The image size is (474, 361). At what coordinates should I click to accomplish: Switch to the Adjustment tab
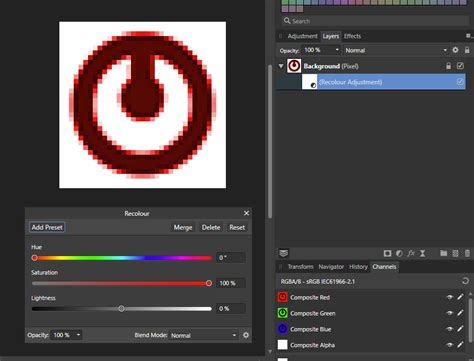(x=302, y=36)
